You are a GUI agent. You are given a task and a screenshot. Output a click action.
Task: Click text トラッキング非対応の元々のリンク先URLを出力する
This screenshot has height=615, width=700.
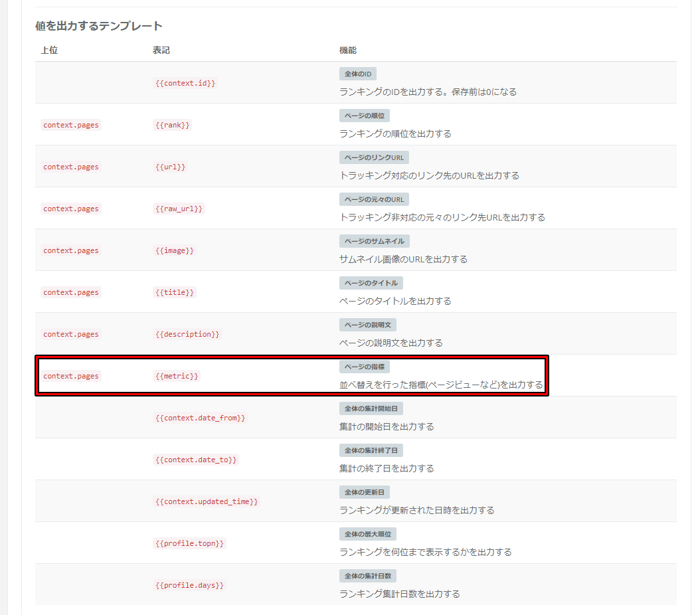click(442, 218)
